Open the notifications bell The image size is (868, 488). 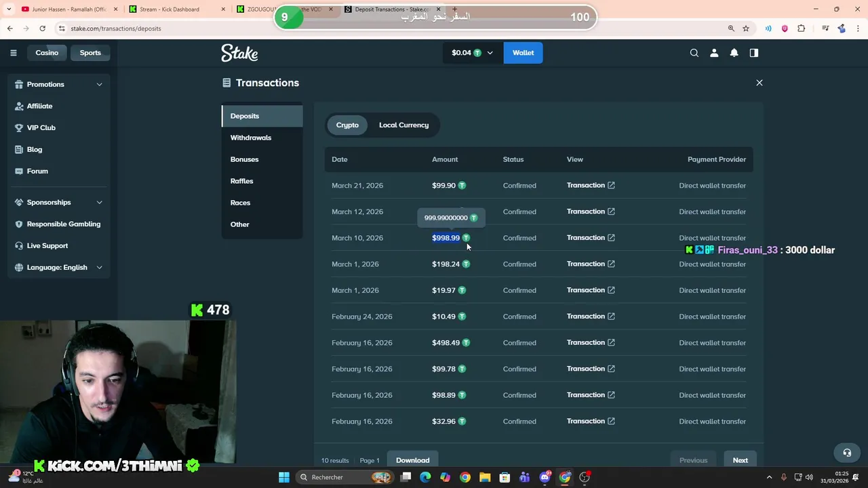734,53
